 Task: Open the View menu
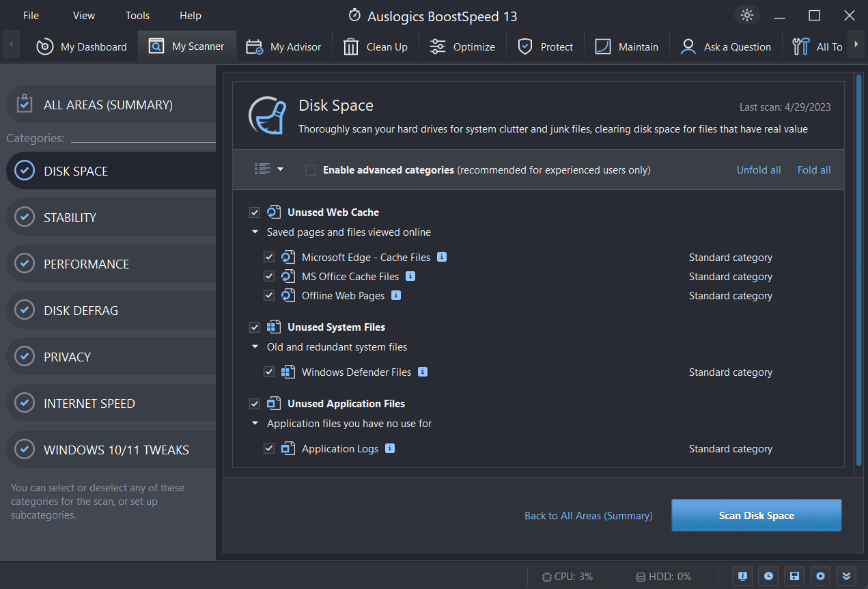84,15
